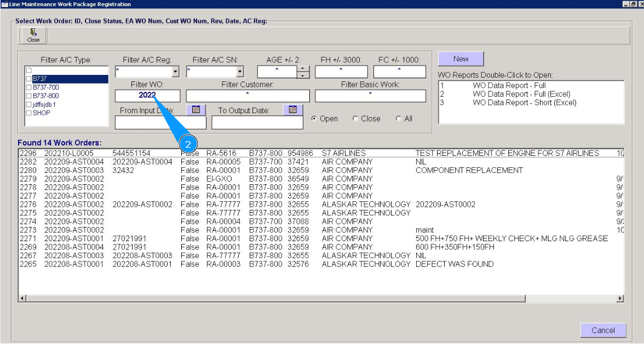This screenshot has width=644, height=344.
Task: Select work order row 2267
Action: click(x=321, y=255)
